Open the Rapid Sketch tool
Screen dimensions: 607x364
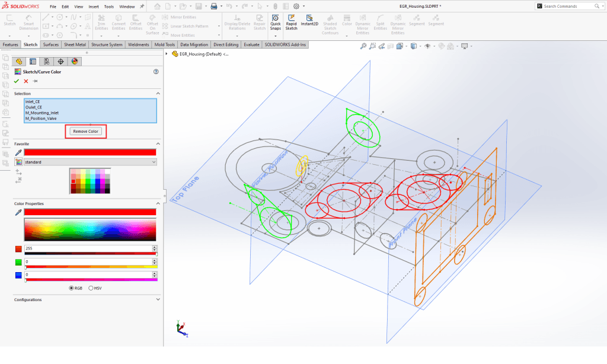tap(291, 22)
